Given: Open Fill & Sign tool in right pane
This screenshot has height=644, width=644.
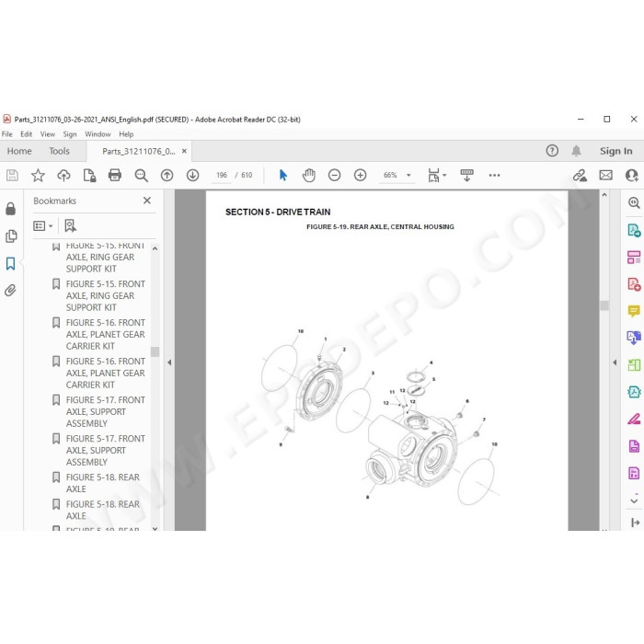Looking at the screenshot, I should [x=634, y=419].
